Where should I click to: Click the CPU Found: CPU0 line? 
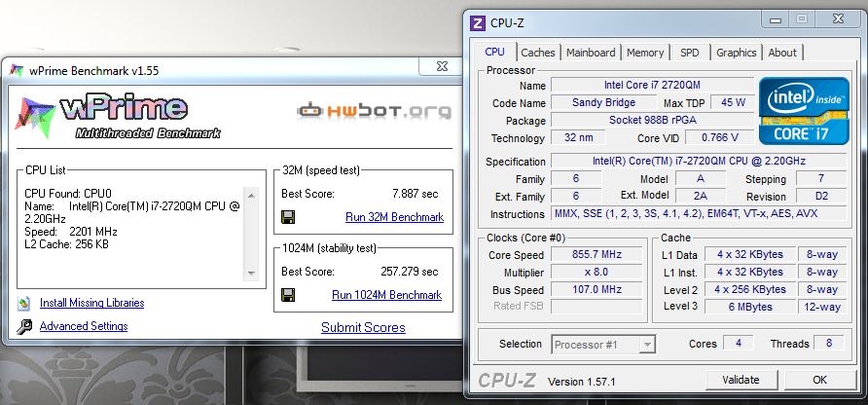tap(68, 194)
